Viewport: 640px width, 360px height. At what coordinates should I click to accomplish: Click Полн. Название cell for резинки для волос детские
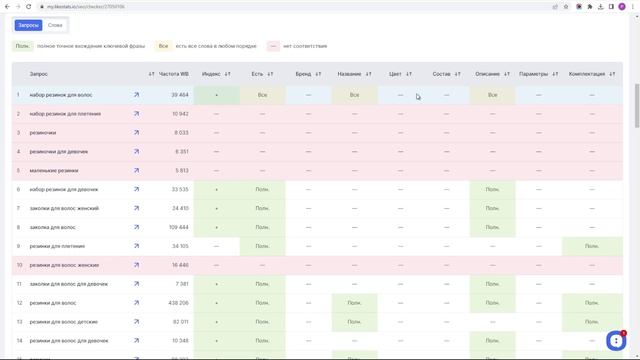tap(354, 322)
